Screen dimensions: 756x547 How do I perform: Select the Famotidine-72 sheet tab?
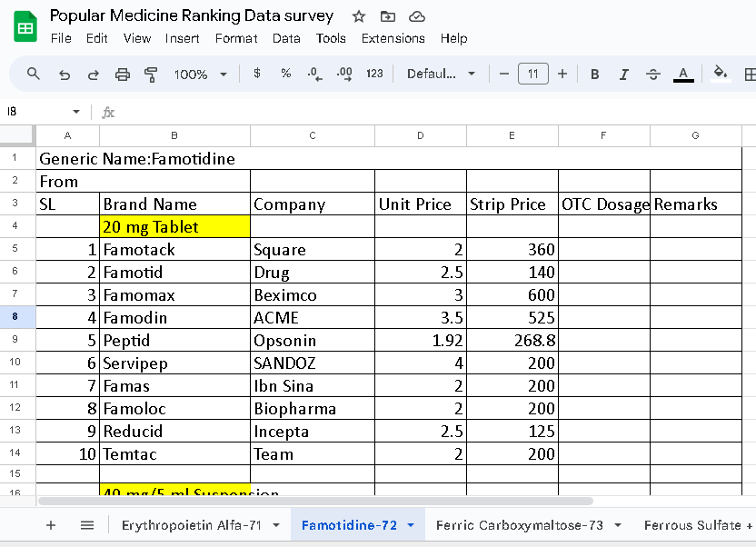pyautogui.click(x=349, y=525)
